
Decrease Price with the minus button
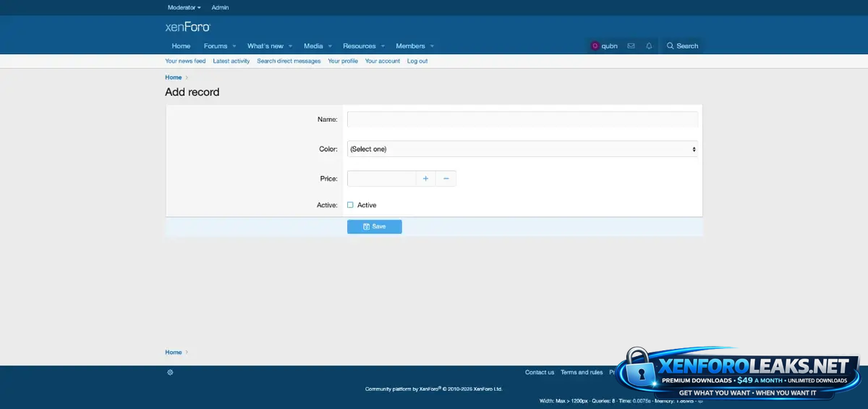446,178
